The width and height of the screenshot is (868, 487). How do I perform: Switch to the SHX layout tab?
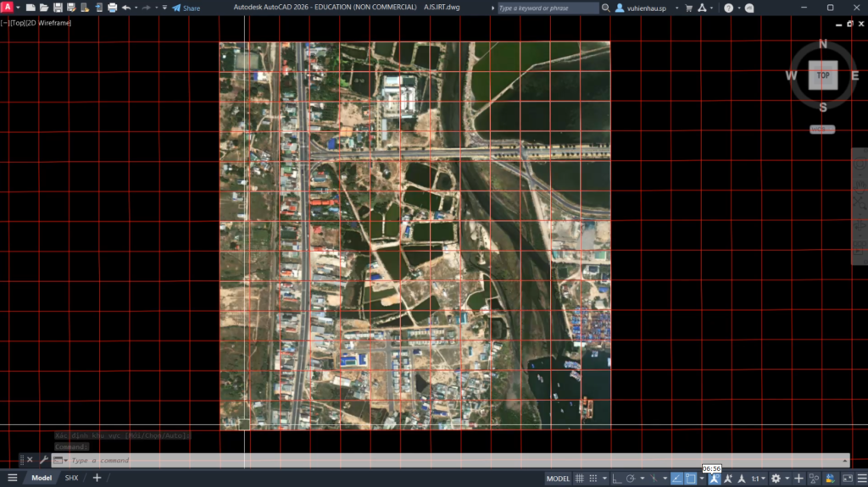(x=71, y=478)
